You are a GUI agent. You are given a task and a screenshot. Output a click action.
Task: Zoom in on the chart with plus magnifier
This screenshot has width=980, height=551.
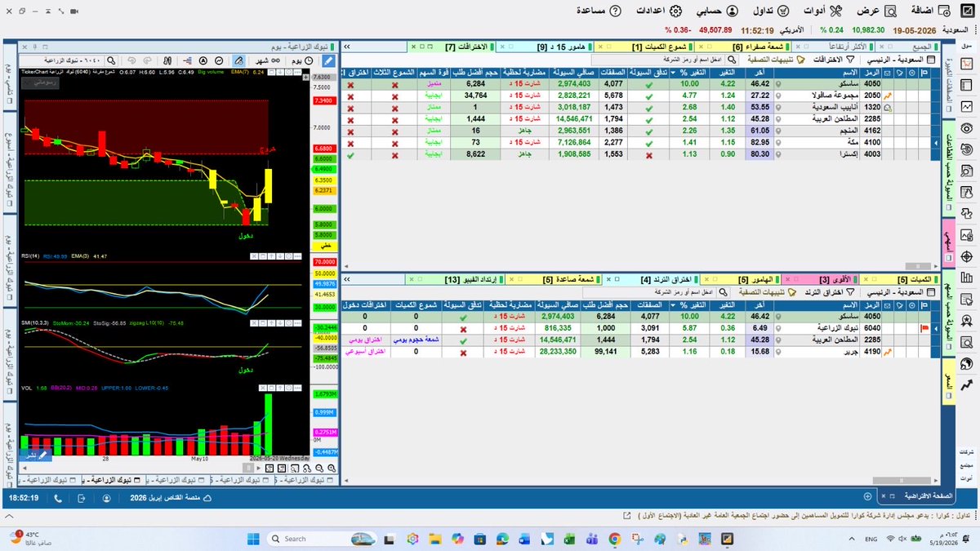tap(332, 467)
